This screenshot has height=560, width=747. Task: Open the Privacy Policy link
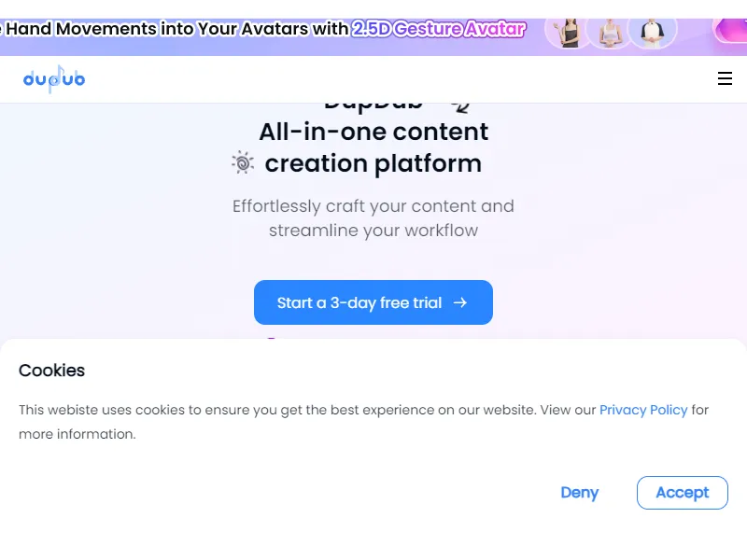tap(643, 410)
